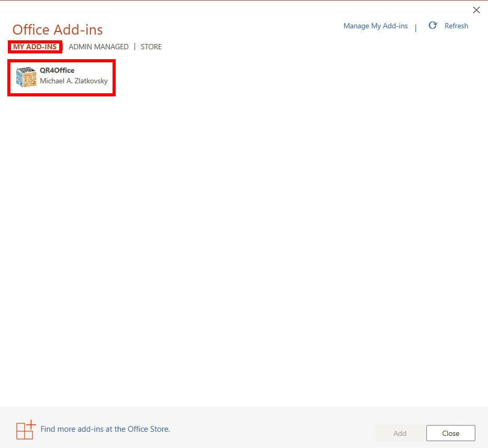Click the Office Store grid-plus icon
The height and width of the screenshot is (448, 488).
pyautogui.click(x=26, y=429)
